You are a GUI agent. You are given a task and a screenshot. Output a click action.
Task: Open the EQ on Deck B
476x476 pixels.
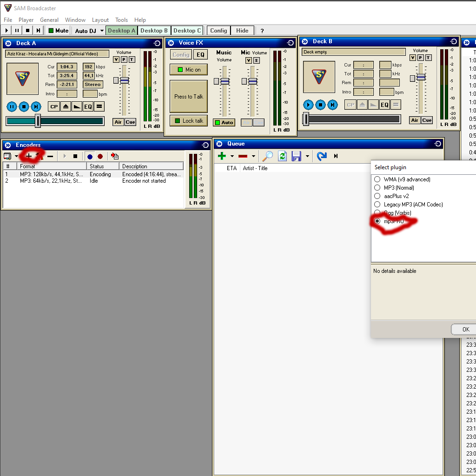384,105
